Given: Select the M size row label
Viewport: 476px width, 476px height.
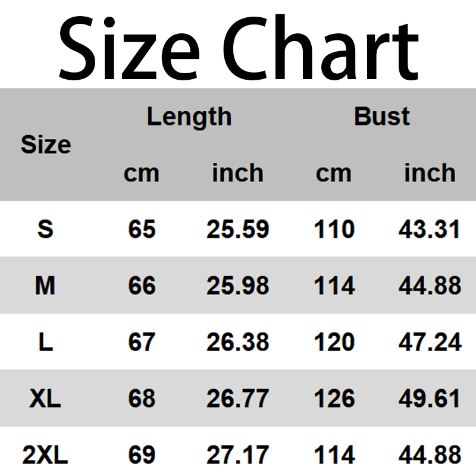Looking at the screenshot, I should (45, 286).
